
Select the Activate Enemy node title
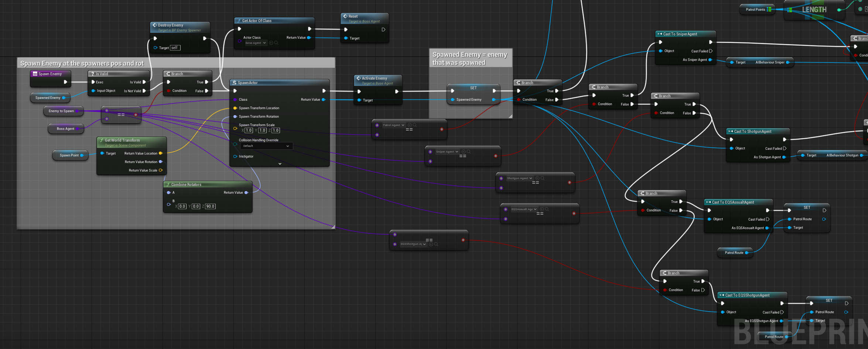pyautogui.click(x=374, y=78)
